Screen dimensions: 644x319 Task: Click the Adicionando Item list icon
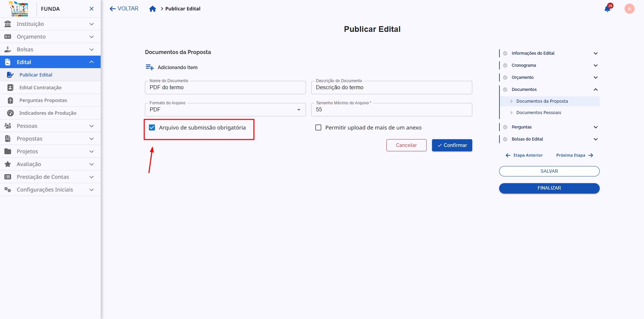click(150, 67)
